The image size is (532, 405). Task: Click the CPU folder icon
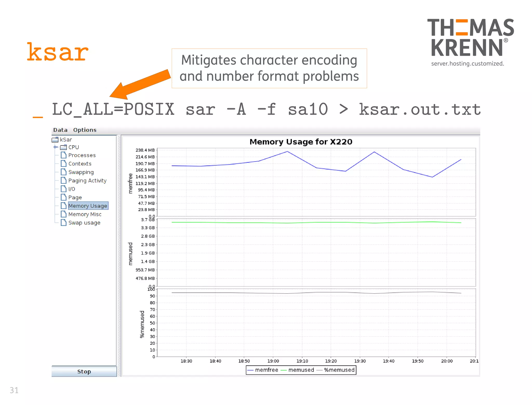pyautogui.click(x=63, y=147)
